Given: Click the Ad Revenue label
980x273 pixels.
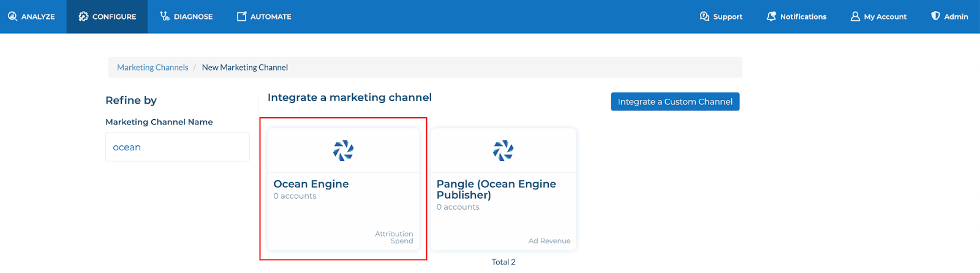Looking at the screenshot, I should 549,241.
